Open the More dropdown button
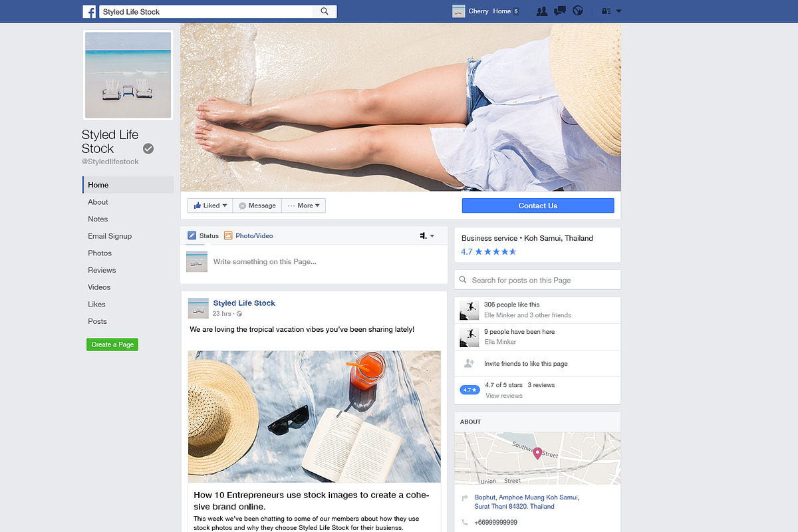798x532 pixels. (304, 205)
